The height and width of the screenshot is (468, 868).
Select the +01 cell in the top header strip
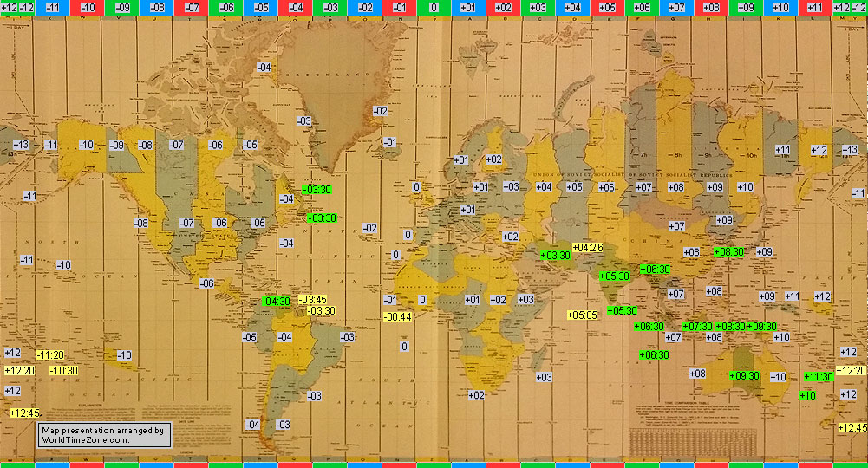click(x=468, y=7)
